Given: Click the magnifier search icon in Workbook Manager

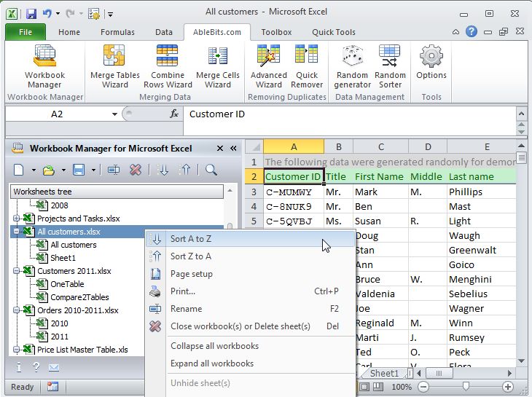Looking at the screenshot, I should click(x=211, y=170).
